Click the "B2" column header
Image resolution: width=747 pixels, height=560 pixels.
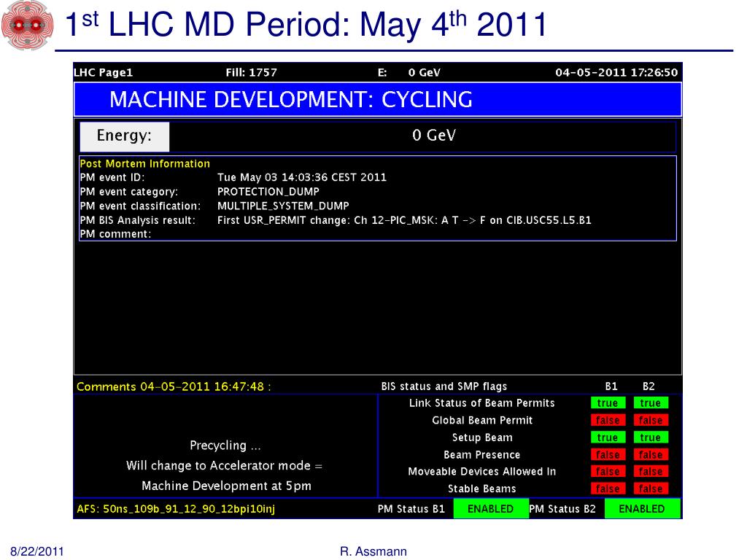pos(649,386)
